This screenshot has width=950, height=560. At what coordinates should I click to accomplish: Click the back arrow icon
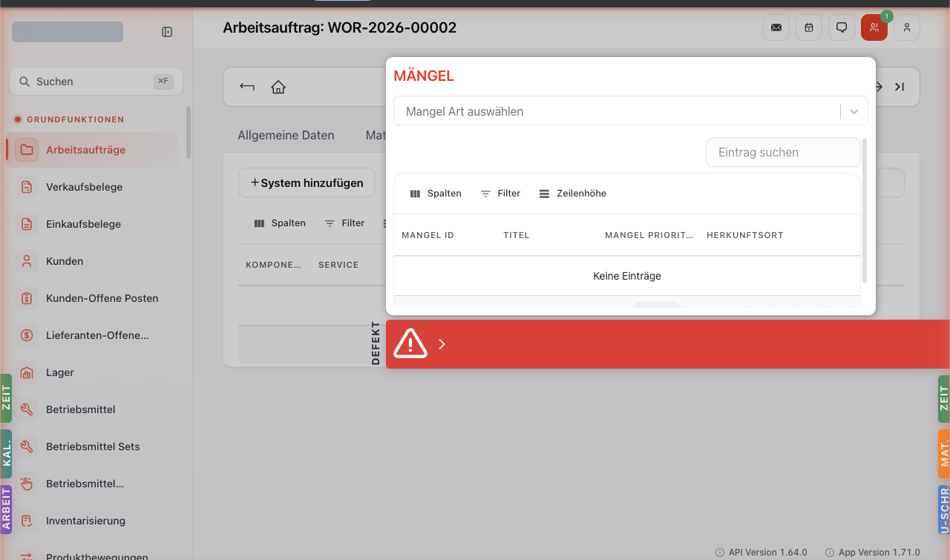coord(247,87)
